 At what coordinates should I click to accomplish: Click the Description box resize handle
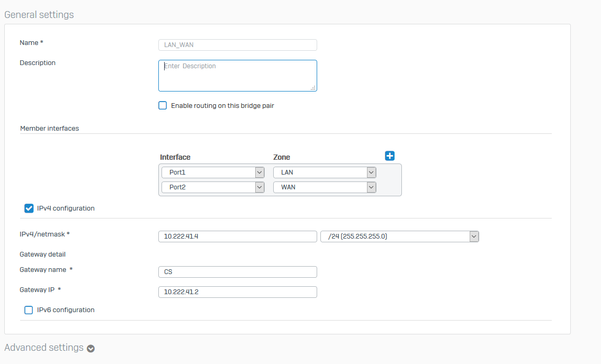click(x=313, y=88)
